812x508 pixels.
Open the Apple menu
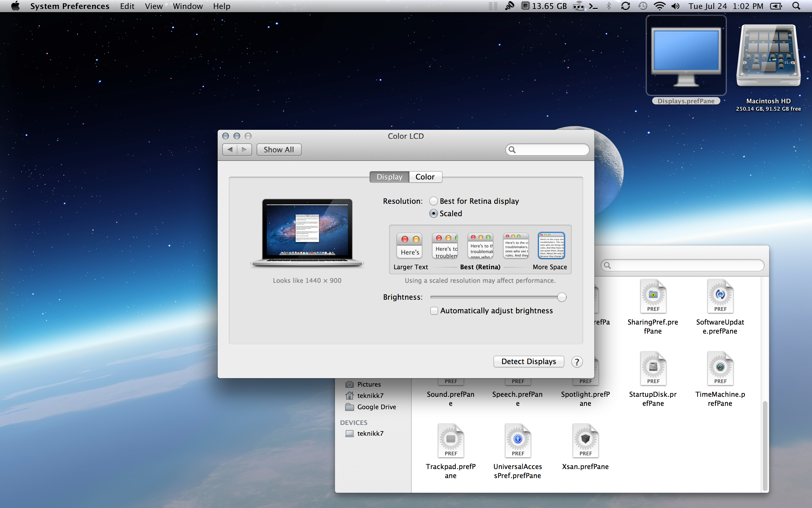pos(16,6)
